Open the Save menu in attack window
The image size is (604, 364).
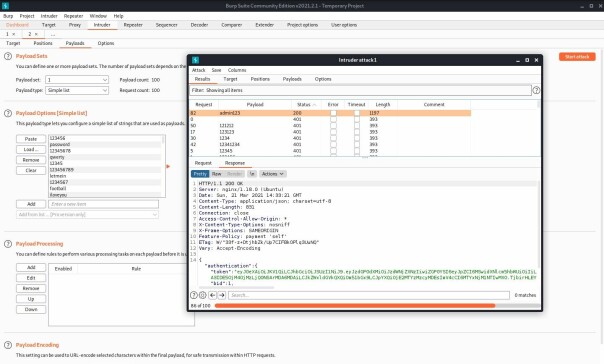[216, 70]
